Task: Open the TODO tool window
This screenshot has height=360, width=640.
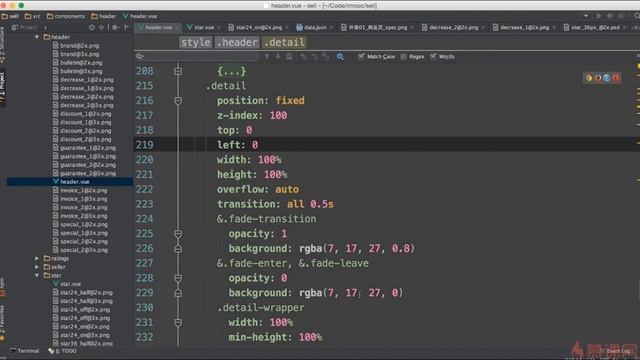Action: (62, 351)
